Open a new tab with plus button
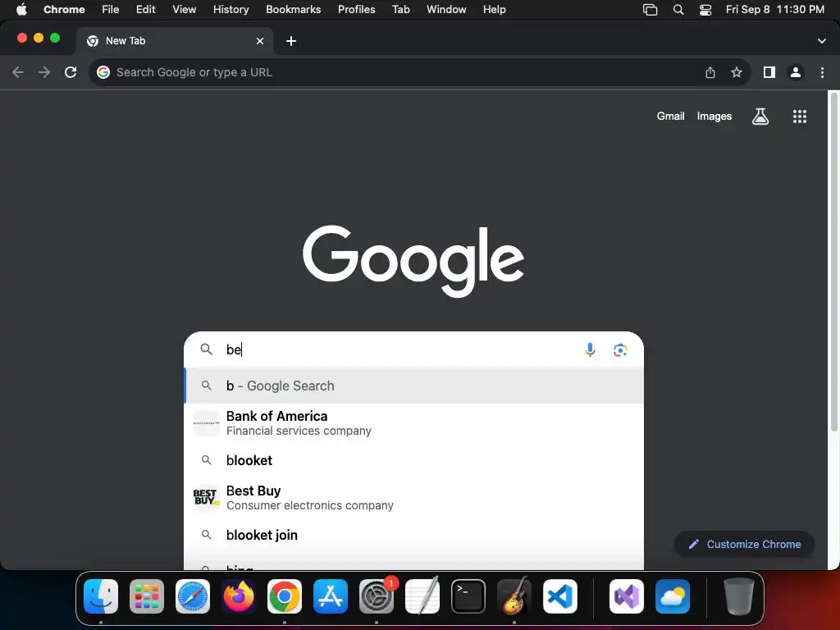840x630 pixels. click(x=291, y=41)
